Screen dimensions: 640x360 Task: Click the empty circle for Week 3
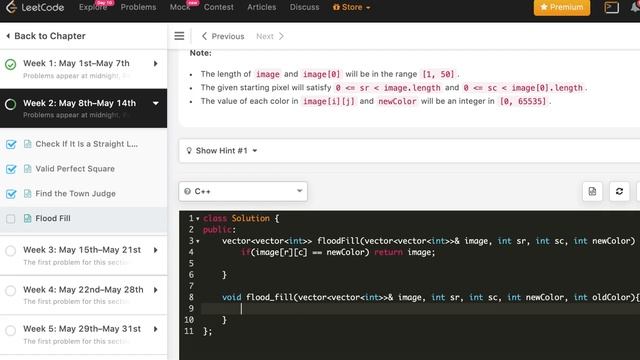(x=11, y=251)
